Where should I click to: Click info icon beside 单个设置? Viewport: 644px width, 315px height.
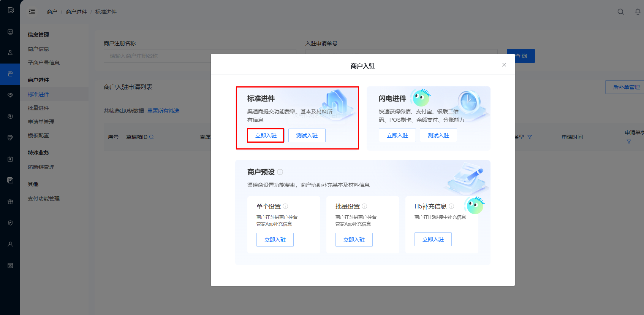click(x=285, y=206)
